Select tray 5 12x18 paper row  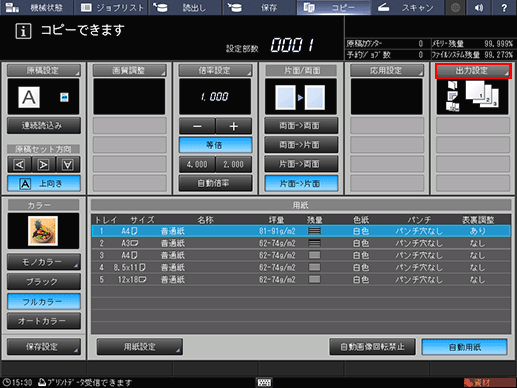click(301, 279)
